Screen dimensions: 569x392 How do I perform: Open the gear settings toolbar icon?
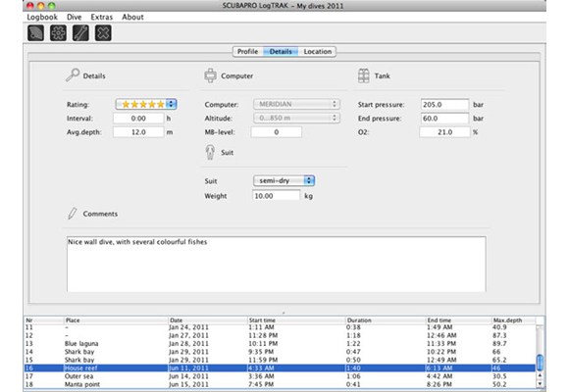coord(58,33)
